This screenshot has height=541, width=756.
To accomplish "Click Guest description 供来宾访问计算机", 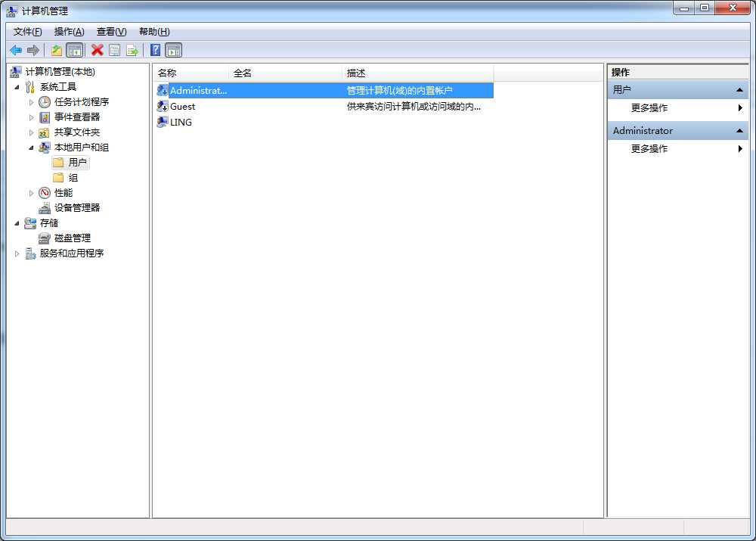I will coord(414,106).
